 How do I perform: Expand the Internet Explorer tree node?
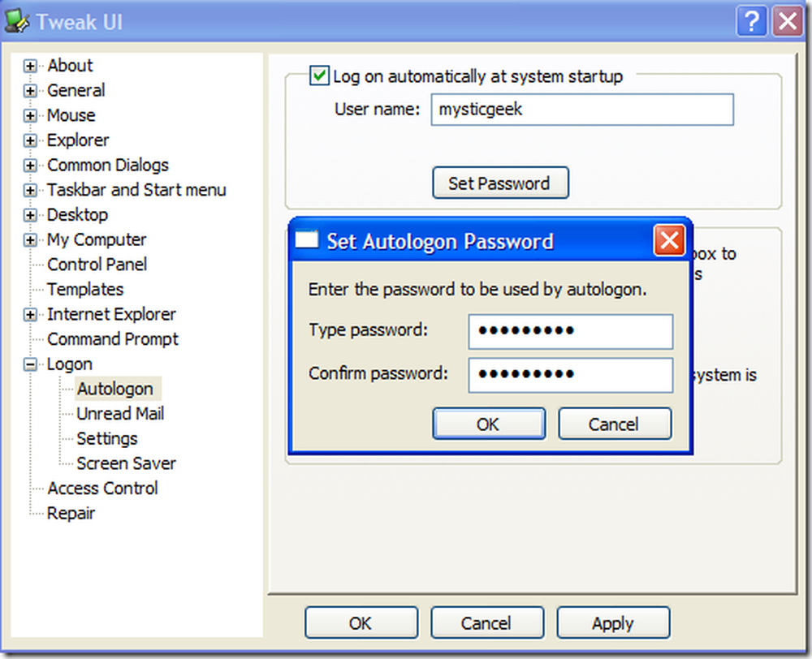tap(30, 315)
